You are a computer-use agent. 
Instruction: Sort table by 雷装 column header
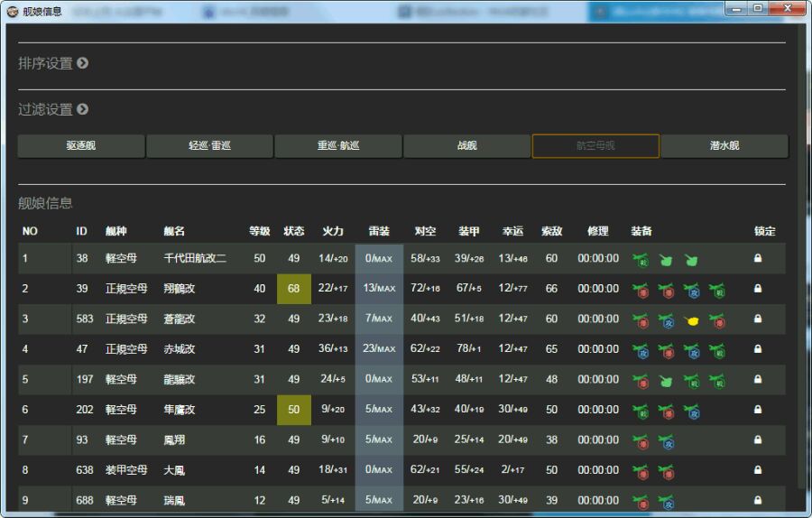click(379, 231)
